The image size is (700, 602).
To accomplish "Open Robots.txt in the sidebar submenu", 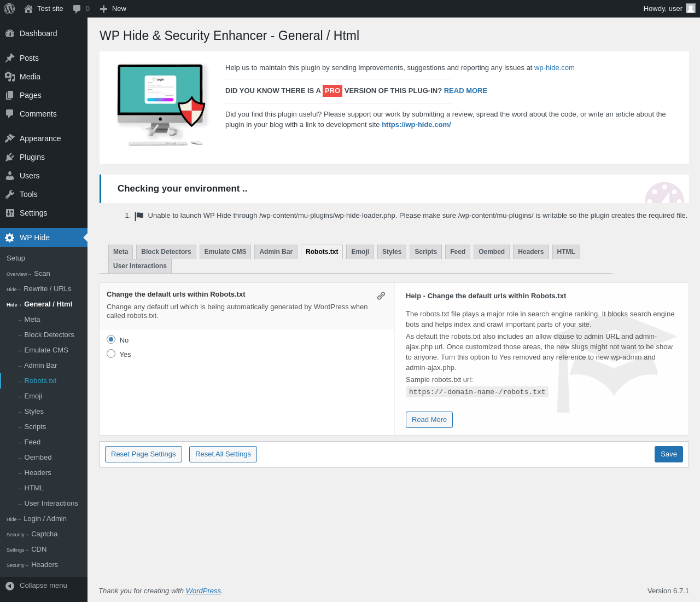I will (x=44, y=381).
